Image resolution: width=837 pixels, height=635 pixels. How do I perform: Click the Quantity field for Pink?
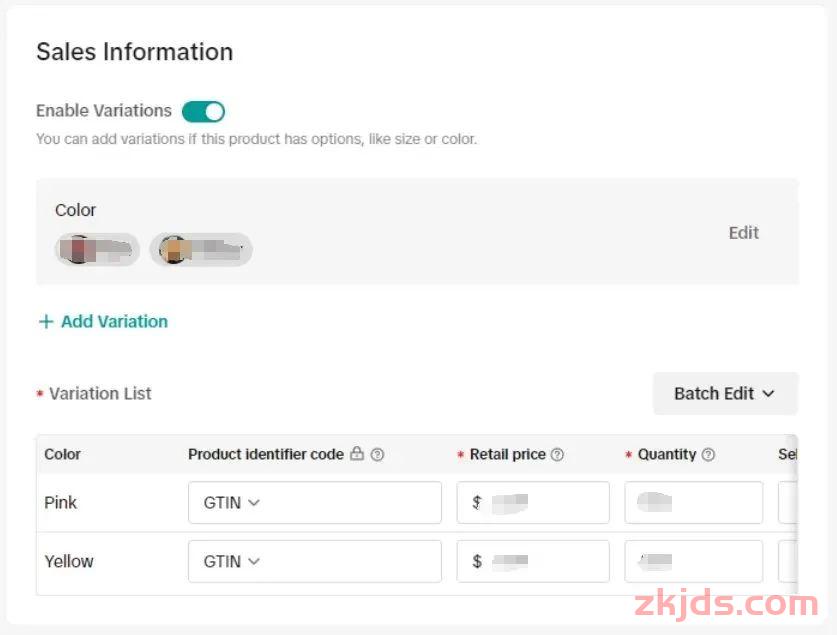click(693, 503)
